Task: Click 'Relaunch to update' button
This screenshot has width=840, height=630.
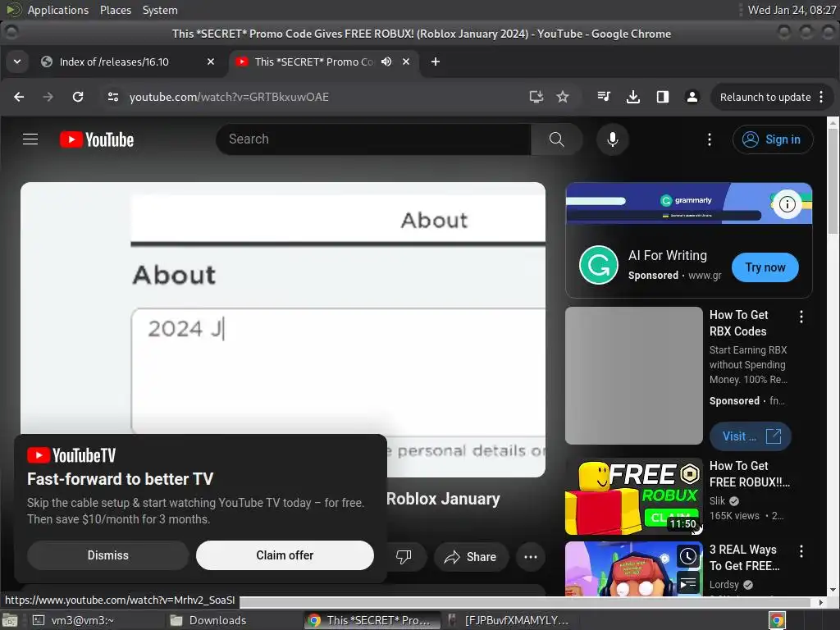Action: tap(765, 97)
